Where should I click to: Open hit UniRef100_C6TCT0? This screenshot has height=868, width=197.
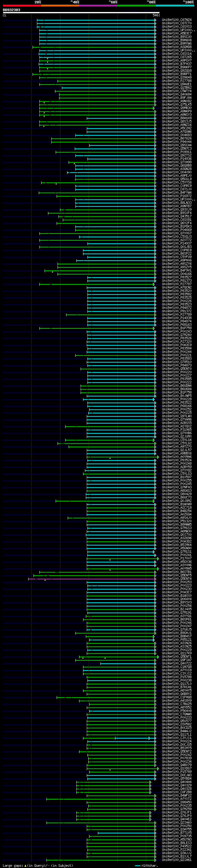click(177, 23)
